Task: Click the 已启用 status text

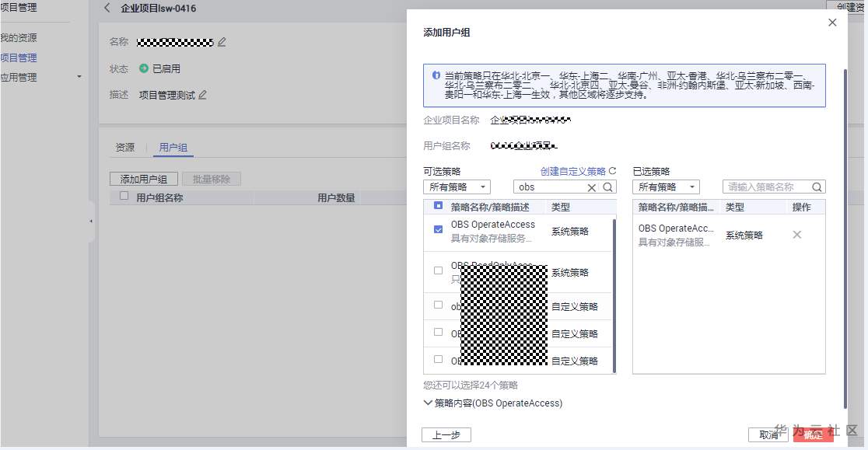Action: click(x=166, y=68)
